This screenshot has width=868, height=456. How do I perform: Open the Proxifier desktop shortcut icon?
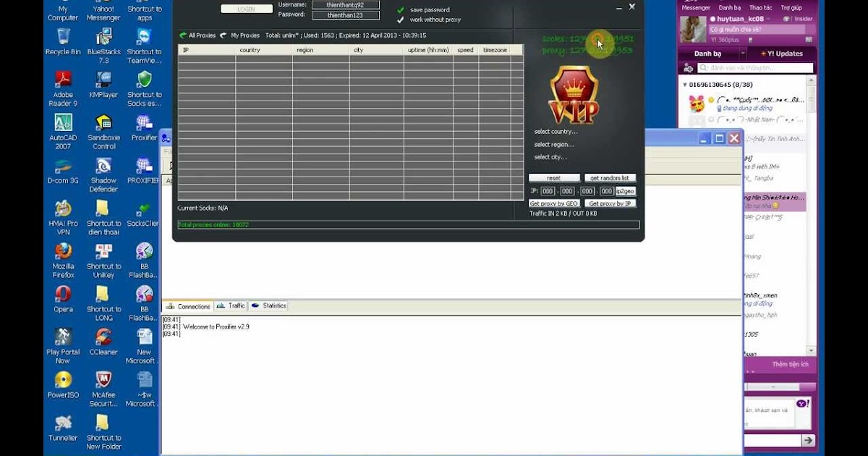144,127
